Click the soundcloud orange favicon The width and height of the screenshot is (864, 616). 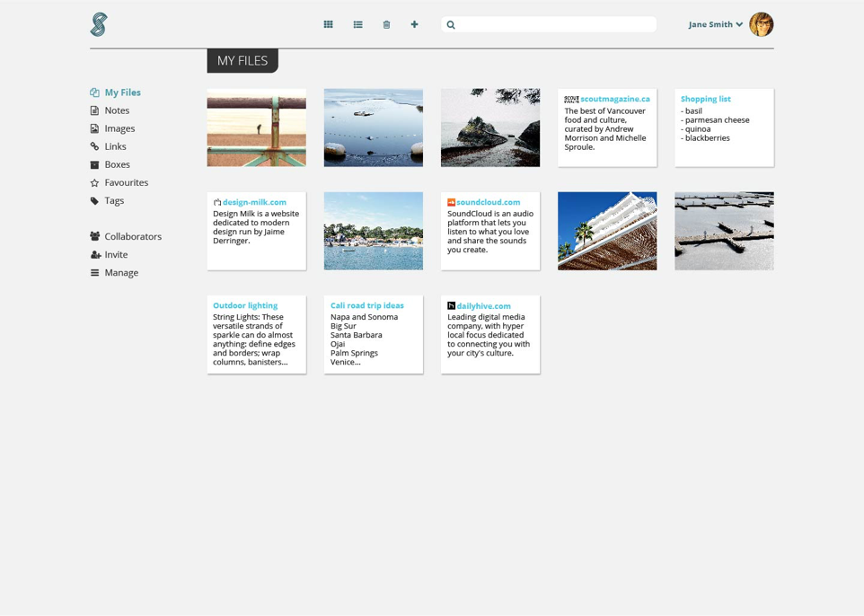point(451,202)
